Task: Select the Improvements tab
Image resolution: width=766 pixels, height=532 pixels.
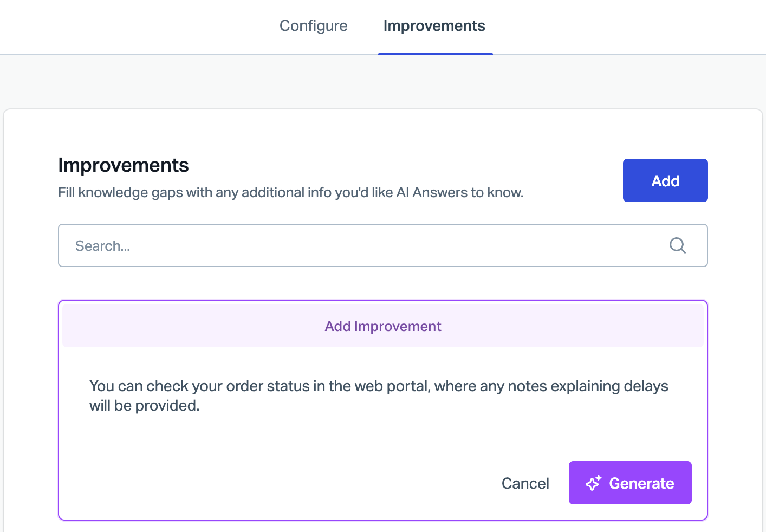Action: point(434,26)
